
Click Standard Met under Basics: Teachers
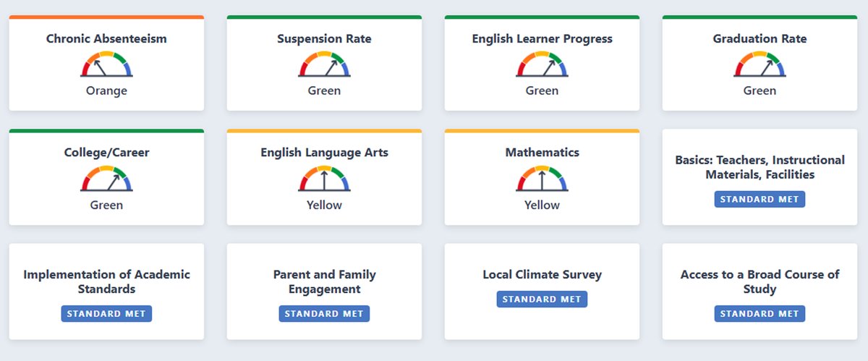point(759,199)
